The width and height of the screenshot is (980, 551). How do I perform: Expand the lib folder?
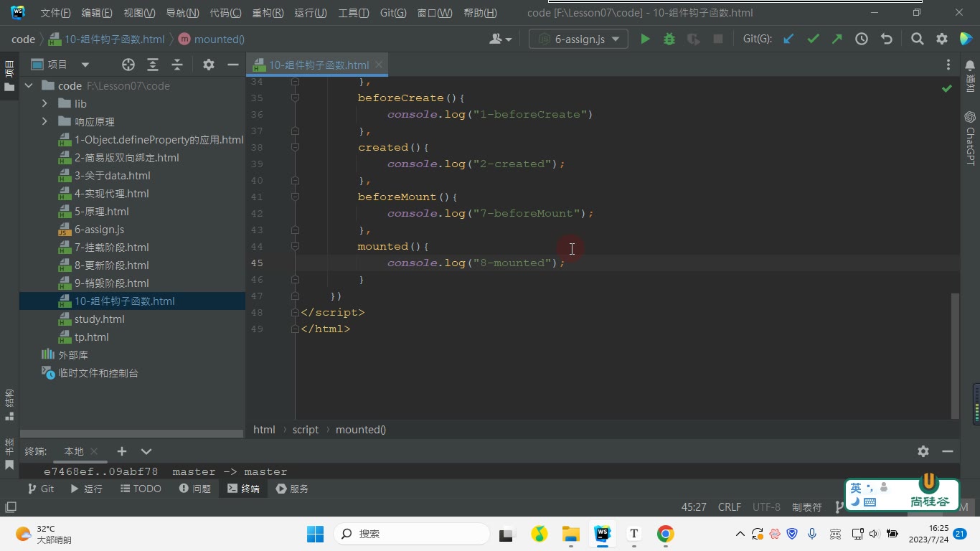tap(44, 104)
